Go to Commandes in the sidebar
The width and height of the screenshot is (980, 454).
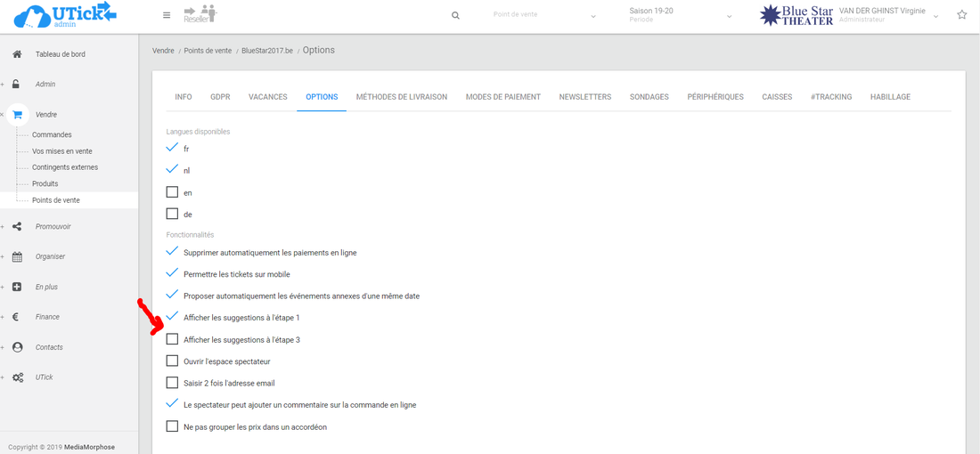point(52,135)
